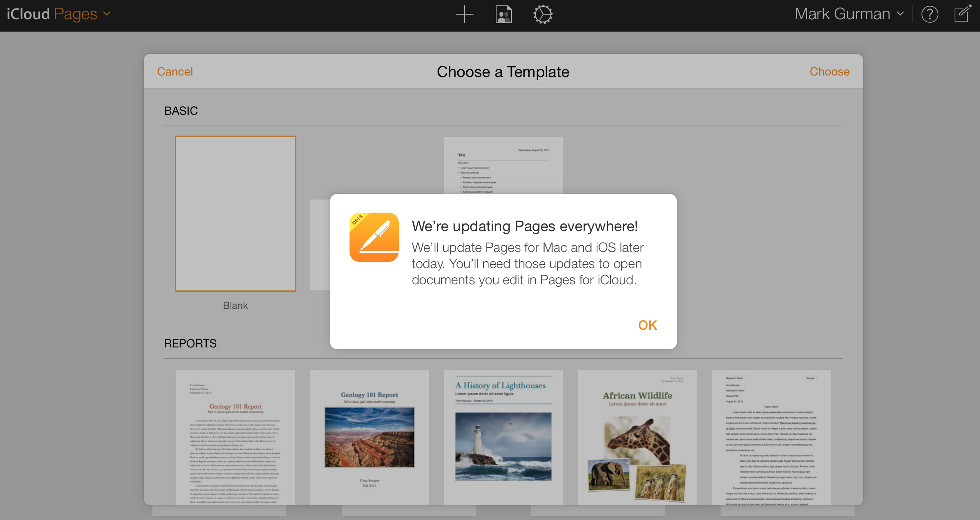The image size is (980, 520).
Task: Click Choose to confirm the template
Action: pyautogui.click(x=829, y=72)
